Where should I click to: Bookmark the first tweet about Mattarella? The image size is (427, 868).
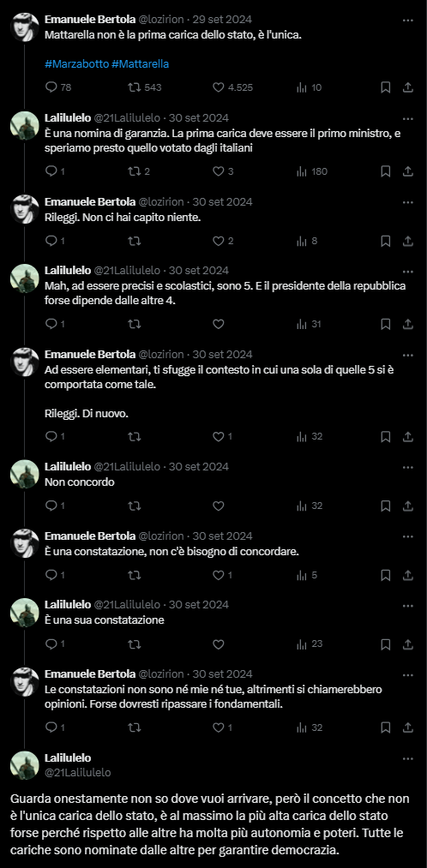(x=386, y=87)
